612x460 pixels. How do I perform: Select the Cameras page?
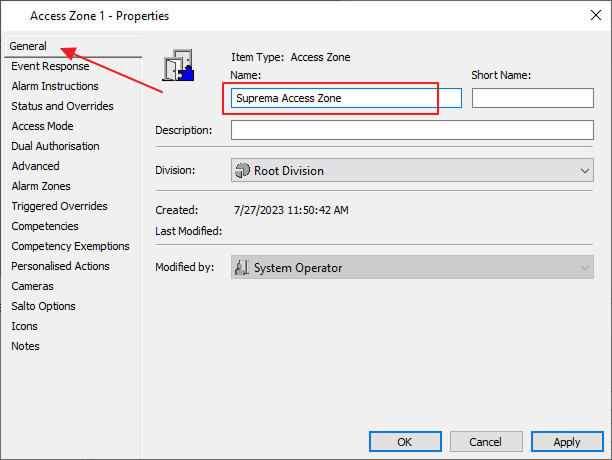(x=32, y=286)
